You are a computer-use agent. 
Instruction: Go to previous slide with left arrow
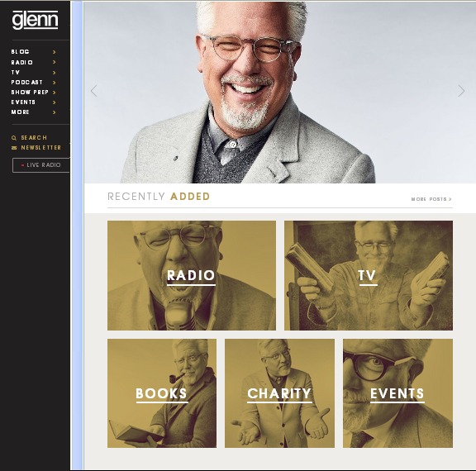pyautogui.click(x=94, y=91)
